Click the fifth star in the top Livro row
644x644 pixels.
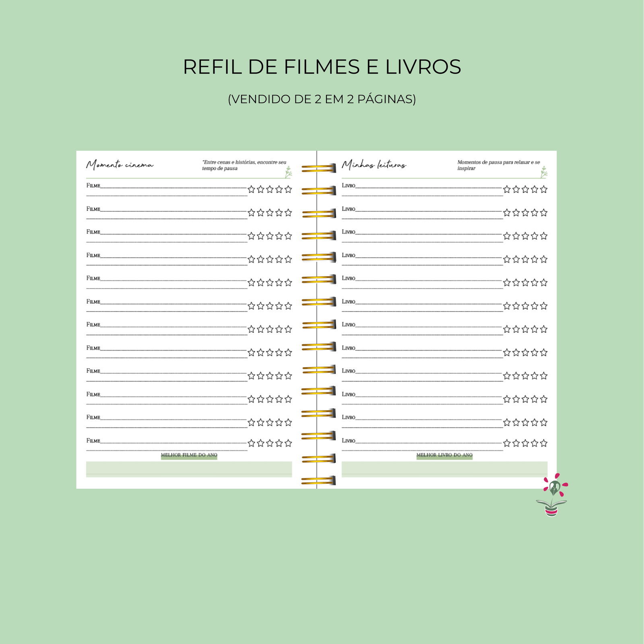[x=544, y=189]
